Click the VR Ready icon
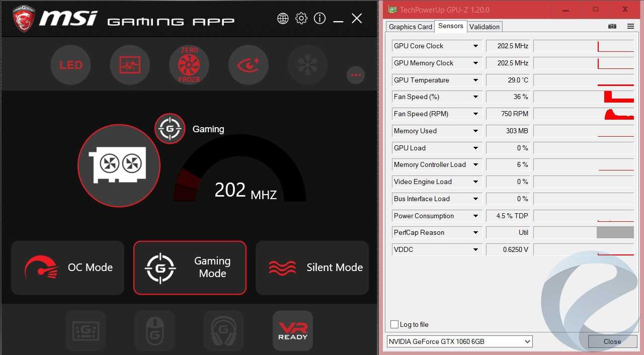 [x=292, y=330]
